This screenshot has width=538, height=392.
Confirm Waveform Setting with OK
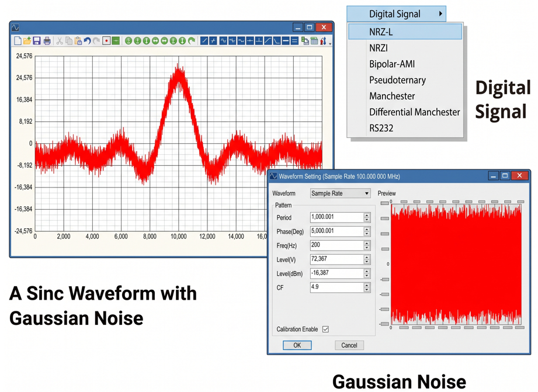pyautogui.click(x=297, y=345)
